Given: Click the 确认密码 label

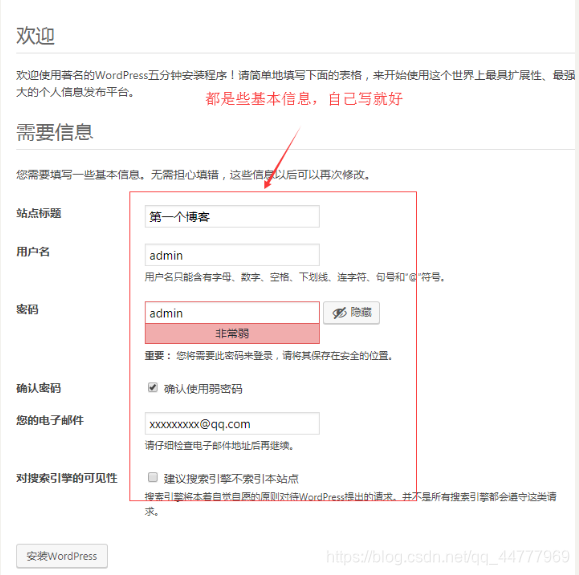Looking at the screenshot, I should (38, 388).
